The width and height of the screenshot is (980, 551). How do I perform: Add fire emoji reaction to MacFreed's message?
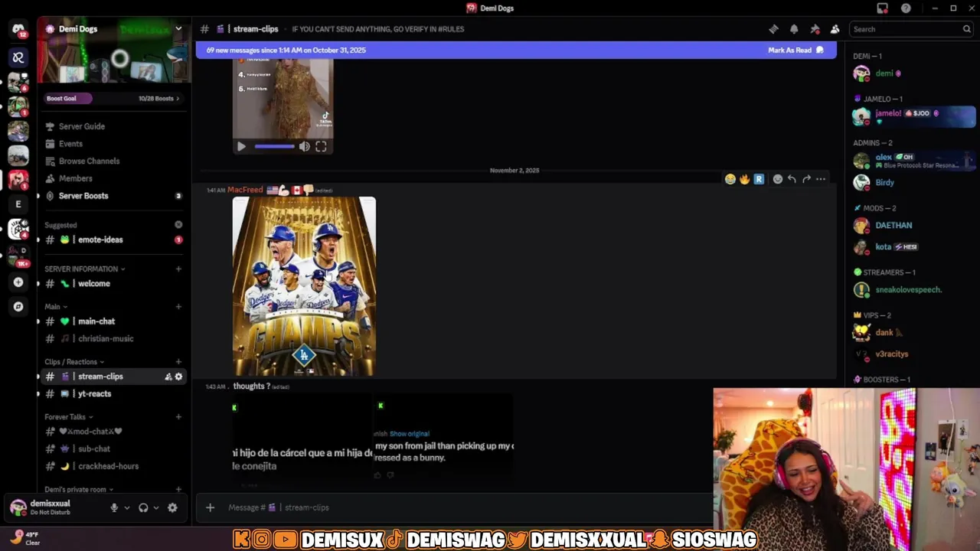(x=744, y=179)
